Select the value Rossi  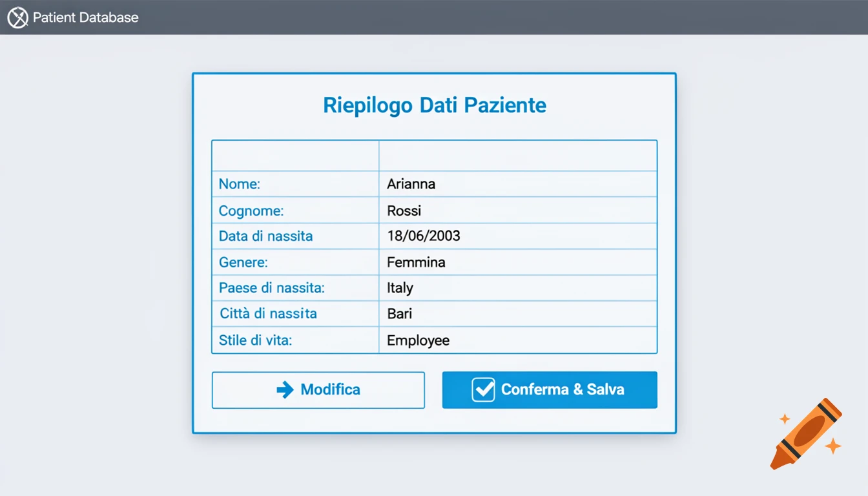(x=404, y=211)
